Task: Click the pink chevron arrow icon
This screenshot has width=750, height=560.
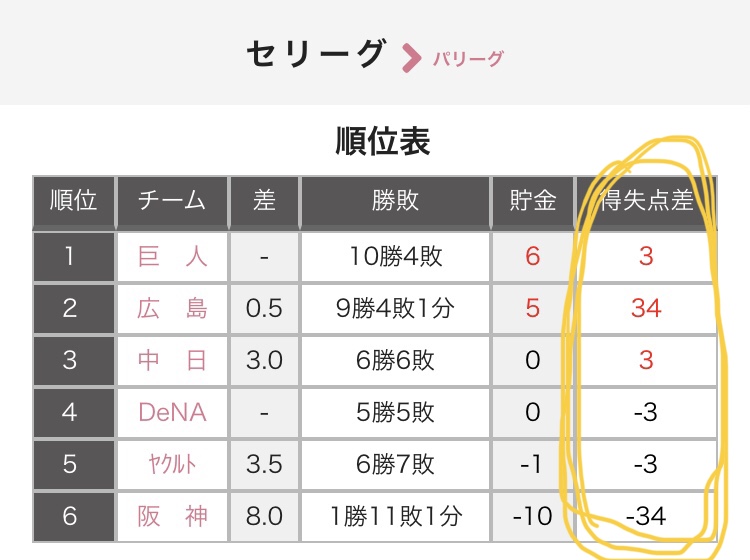Action: point(410,58)
